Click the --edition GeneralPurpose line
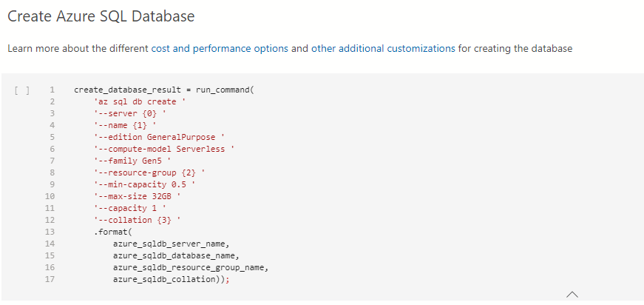Viewport: 644px width, 305px height. click(x=159, y=138)
